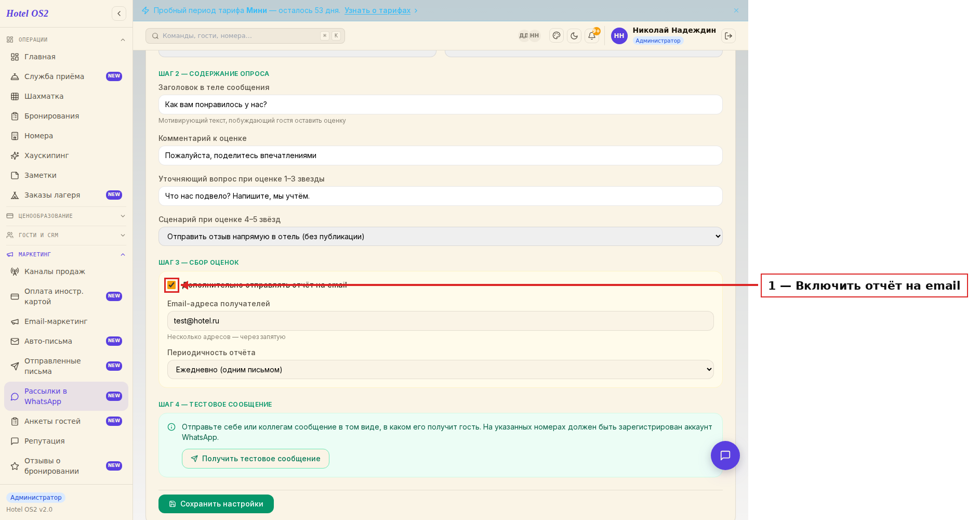Screen dimensions: 980x520
Task: Toggle dark mode moon icon
Action: (x=574, y=36)
